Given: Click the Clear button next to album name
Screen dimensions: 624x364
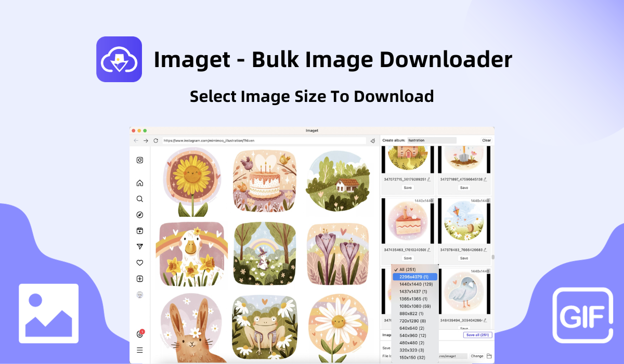Looking at the screenshot, I should 486,140.
